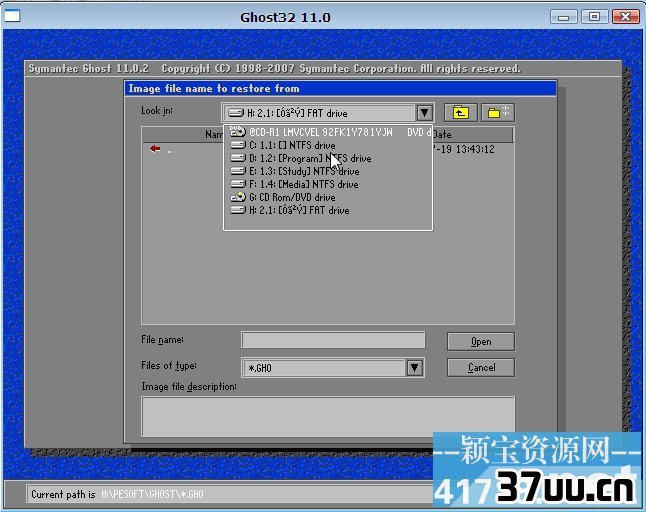Select E: 1.3 [Study] NTFS drive
Image resolution: width=646 pixels, height=512 pixels.
328,171
